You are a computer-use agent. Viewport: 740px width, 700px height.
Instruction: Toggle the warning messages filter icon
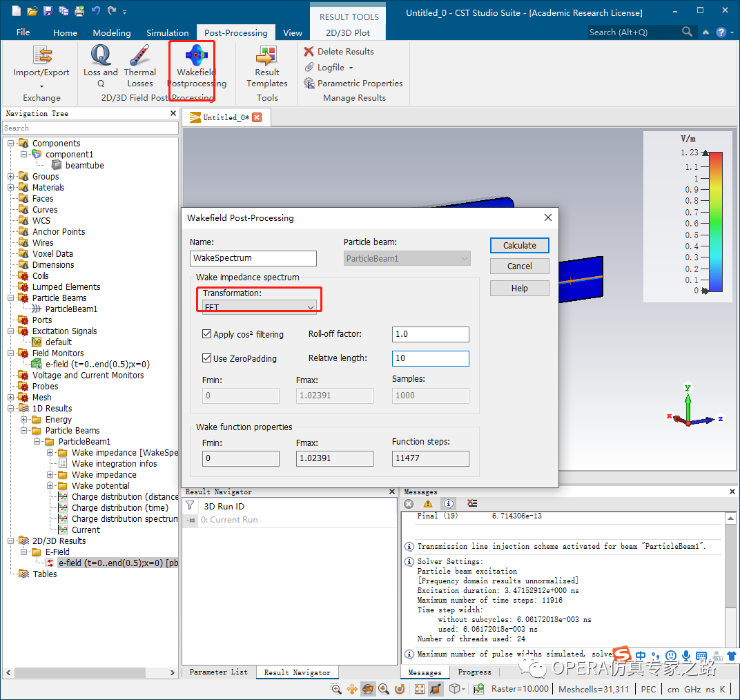click(428, 504)
